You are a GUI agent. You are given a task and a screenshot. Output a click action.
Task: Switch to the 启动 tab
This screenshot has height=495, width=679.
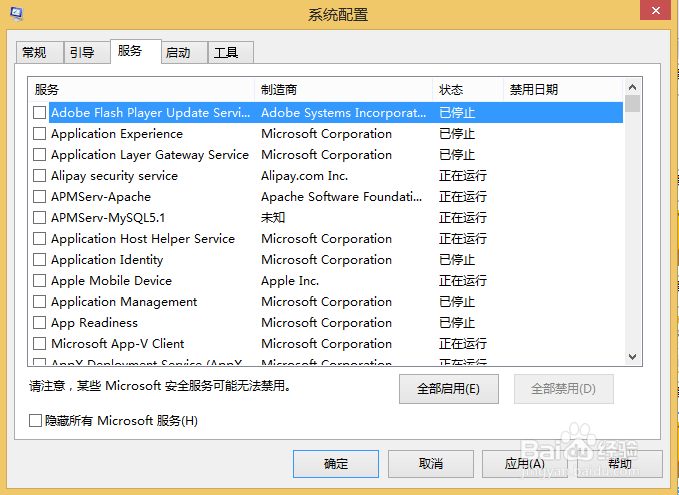click(178, 53)
